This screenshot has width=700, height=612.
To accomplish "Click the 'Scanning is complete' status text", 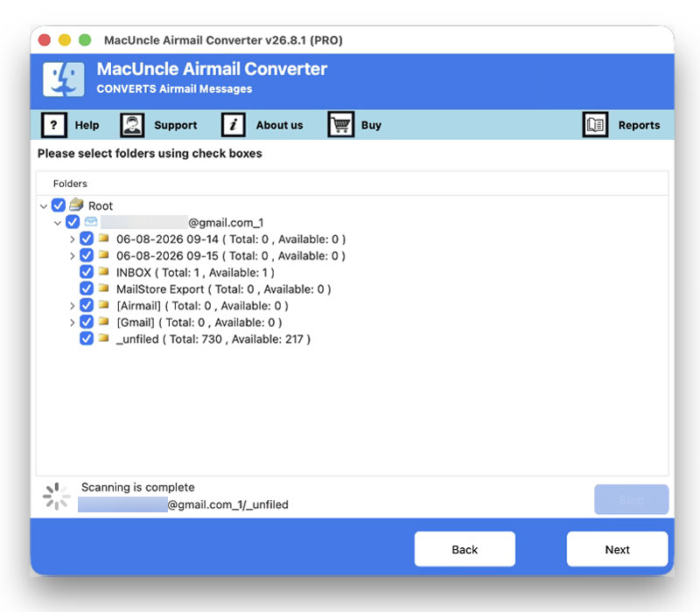I will (138, 487).
